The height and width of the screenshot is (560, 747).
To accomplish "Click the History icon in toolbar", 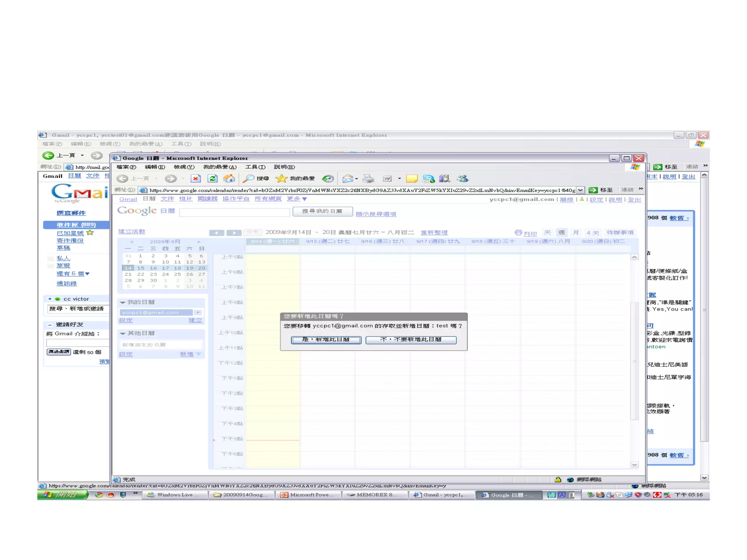I will 328,178.
